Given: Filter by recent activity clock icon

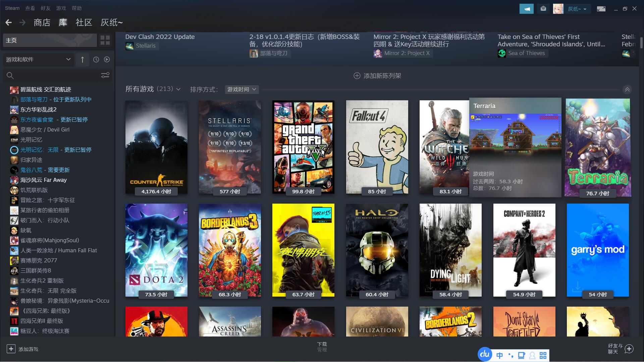Looking at the screenshot, I should 96,59.
